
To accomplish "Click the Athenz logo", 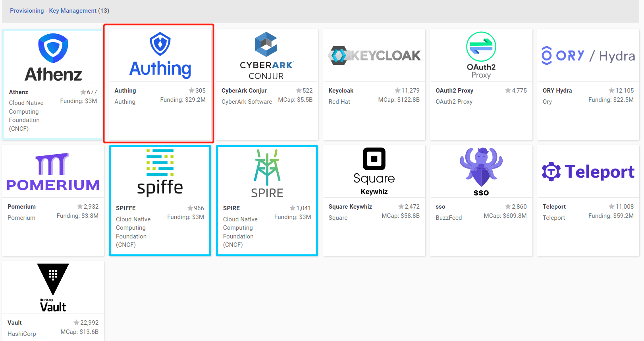I will pyautogui.click(x=53, y=57).
